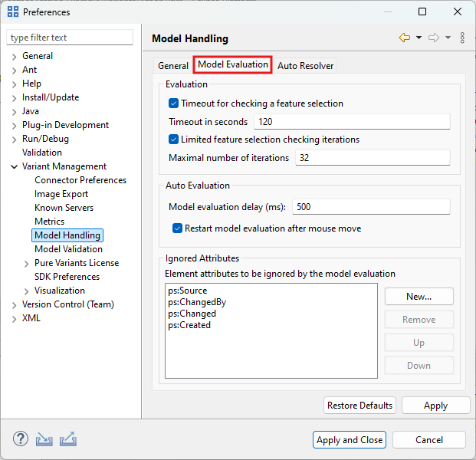Image resolution: width=476 pixels, height=460 pixels.
Task: Expand the Visualization tree node
Action: pos(27,291)
